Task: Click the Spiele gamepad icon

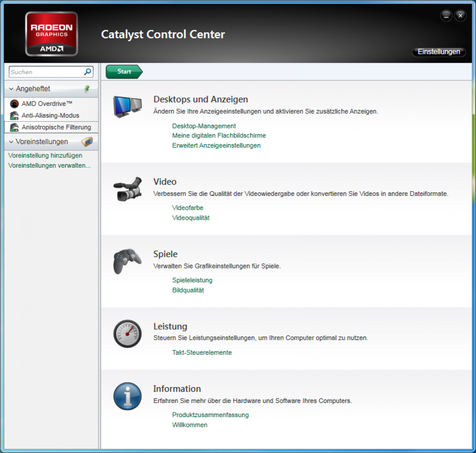Action: 127,261
